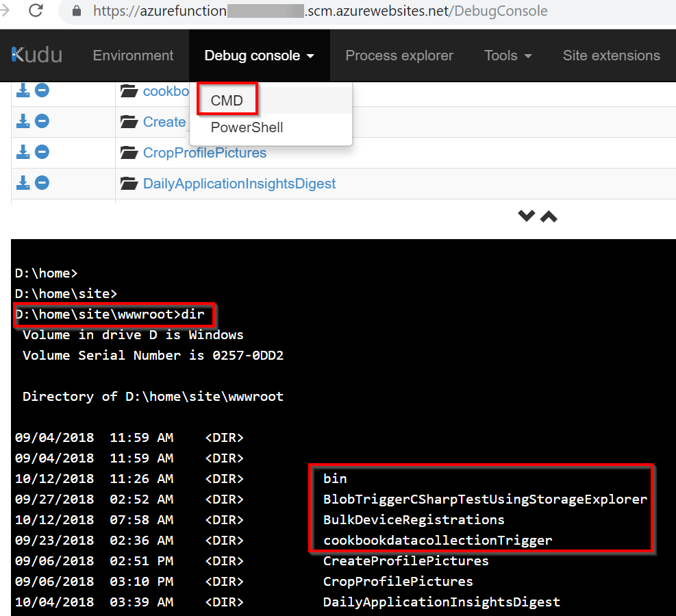Select CMD from the Debug console menu

pyautogui.click(x=227, y=101)
